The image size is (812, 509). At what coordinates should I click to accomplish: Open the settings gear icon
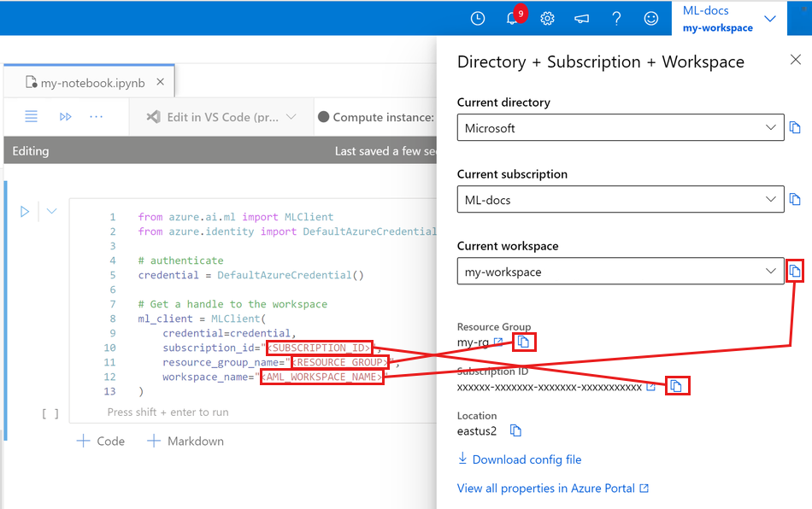(x=547, y=19)
